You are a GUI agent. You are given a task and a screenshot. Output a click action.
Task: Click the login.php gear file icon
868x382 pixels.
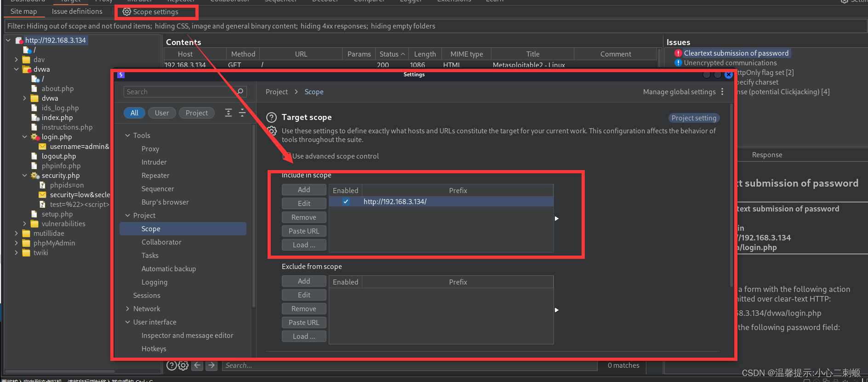(35, 137)
